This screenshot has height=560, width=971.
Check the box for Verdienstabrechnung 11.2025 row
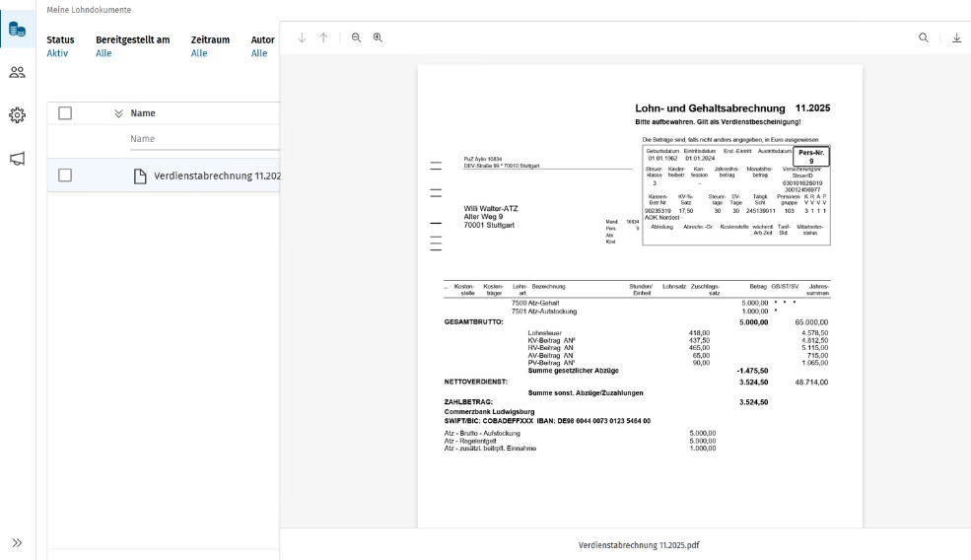coord(65,175)
